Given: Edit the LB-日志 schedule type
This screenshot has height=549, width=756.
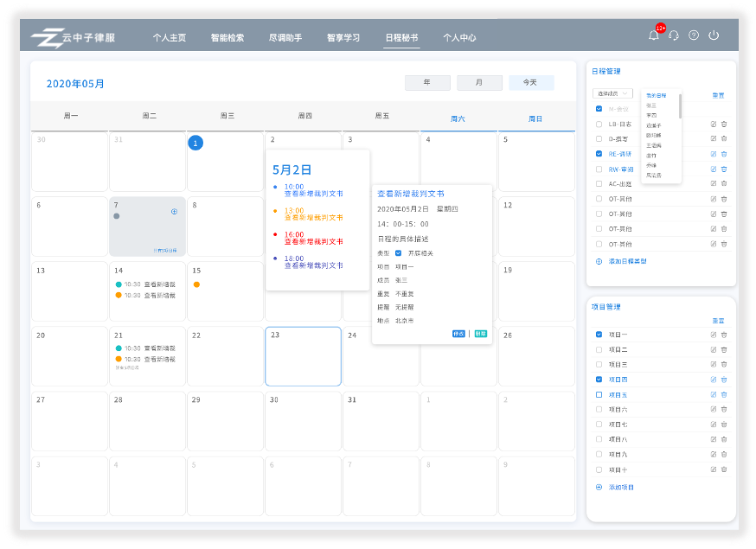Looking at the screenshot, I should pyautogui.click(x=714, y=124).
